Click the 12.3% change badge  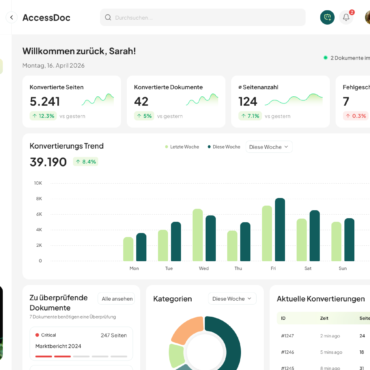pos(43,116)
